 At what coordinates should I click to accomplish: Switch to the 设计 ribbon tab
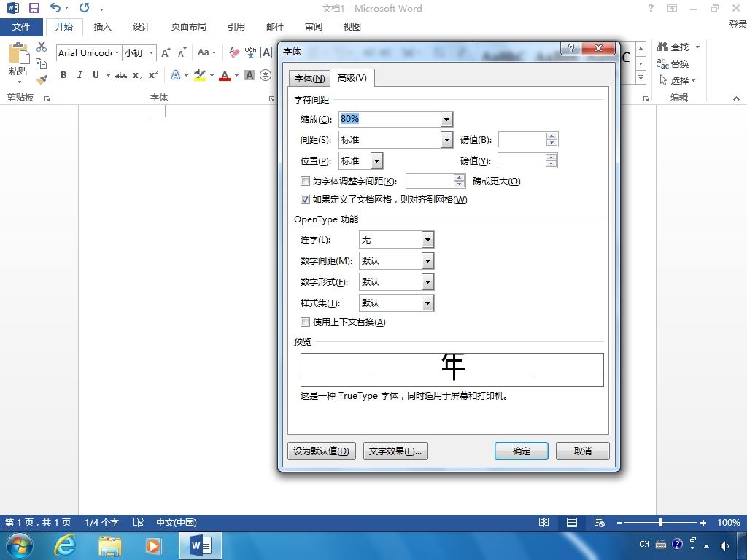coord(141,27)
